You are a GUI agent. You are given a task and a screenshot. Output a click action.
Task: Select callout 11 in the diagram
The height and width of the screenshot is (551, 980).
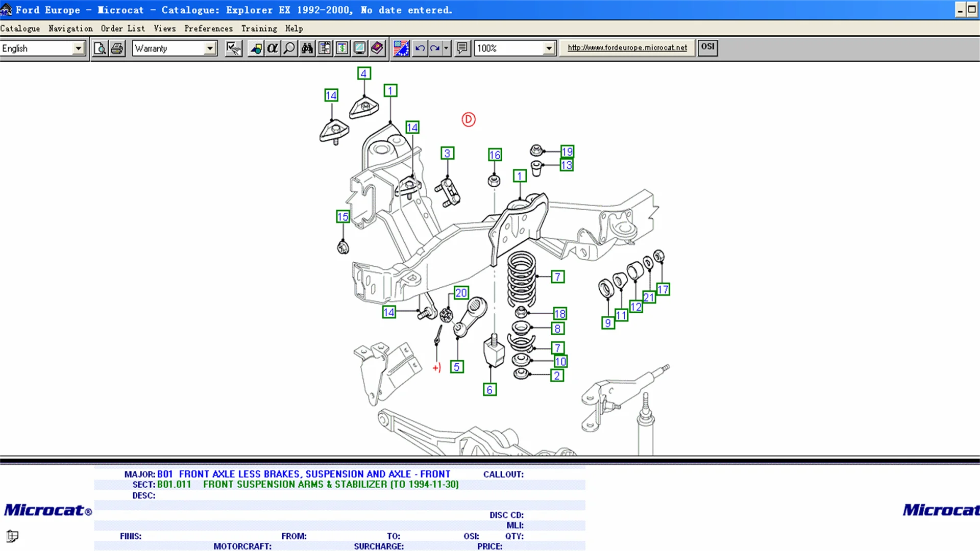[x=621, y=315]
